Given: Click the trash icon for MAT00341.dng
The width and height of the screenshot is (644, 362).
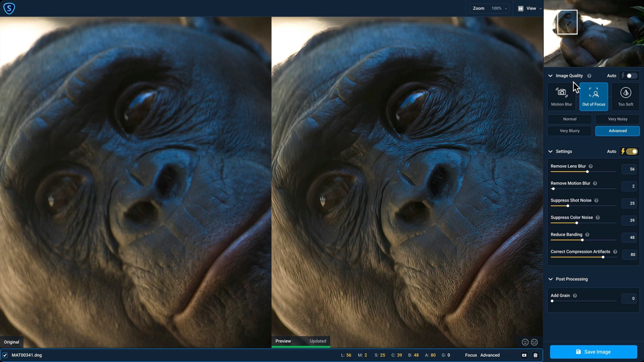Looking at the screenshot, I should (535, 355).
